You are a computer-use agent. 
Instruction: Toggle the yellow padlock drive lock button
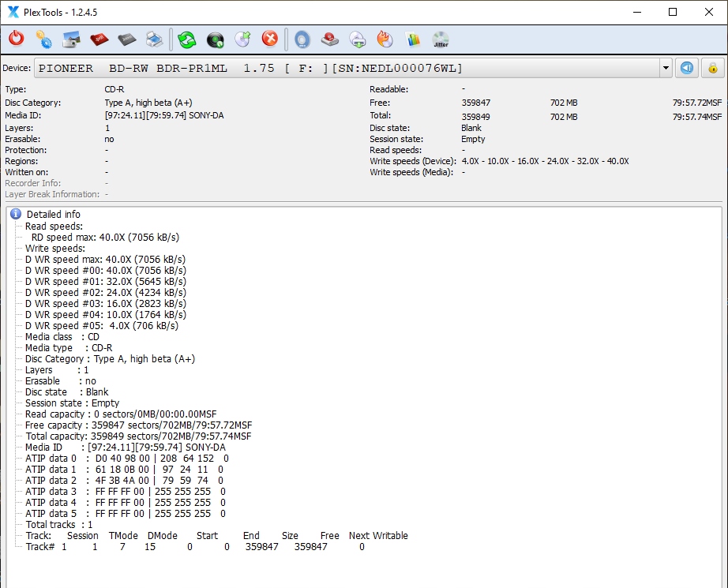coord(712,68)
